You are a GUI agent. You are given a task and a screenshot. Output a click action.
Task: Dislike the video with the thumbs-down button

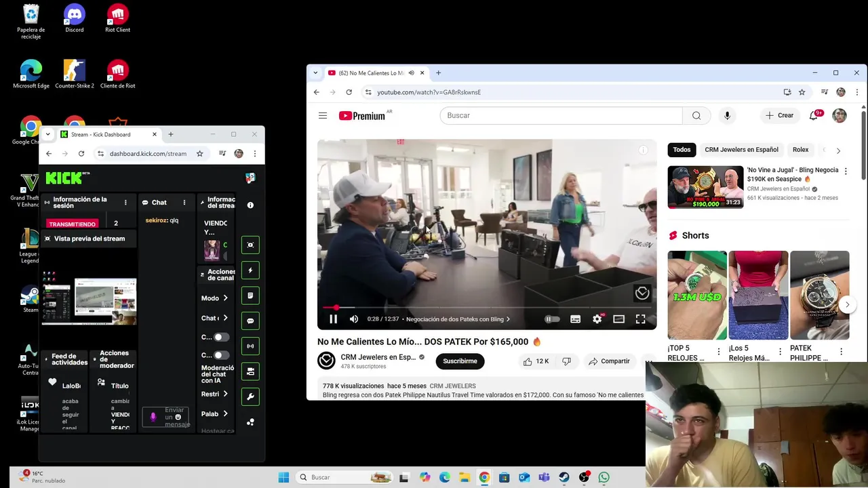pos(567,361)
